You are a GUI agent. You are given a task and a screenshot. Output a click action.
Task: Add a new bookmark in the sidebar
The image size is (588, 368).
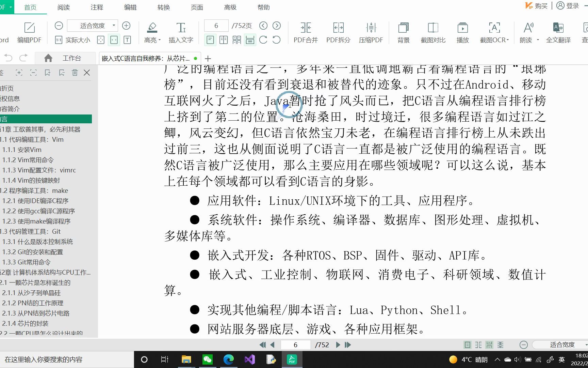point(48,73)
